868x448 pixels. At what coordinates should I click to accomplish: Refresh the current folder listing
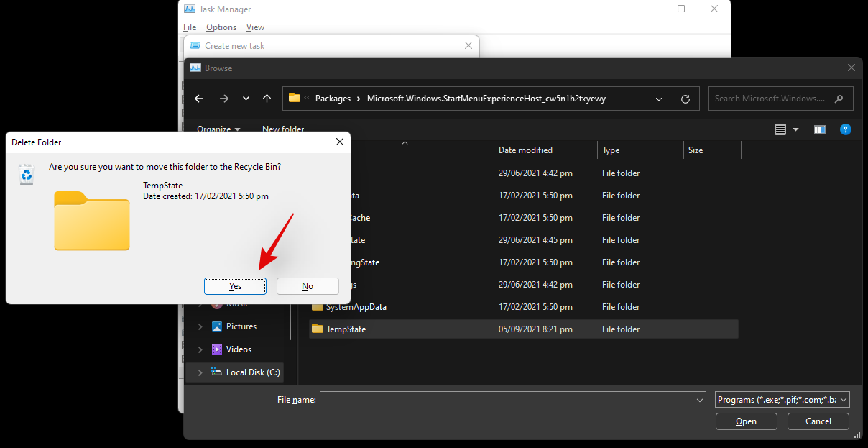[x=685, y=99]
